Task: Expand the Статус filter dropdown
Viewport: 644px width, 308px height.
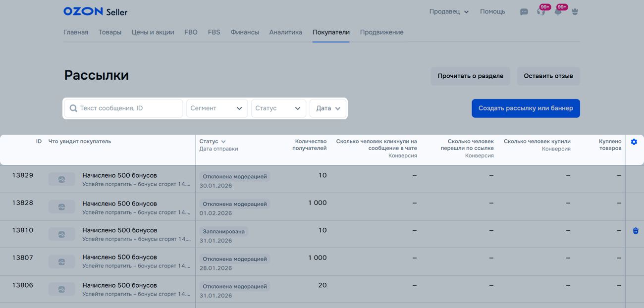Action: (278, 108)
